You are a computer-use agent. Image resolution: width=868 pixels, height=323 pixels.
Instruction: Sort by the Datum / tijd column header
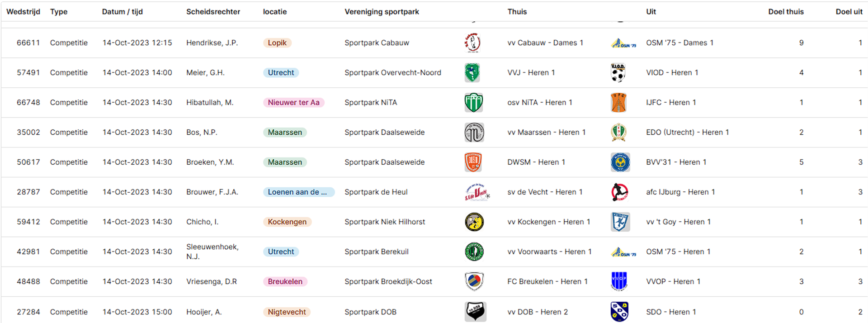122,12
